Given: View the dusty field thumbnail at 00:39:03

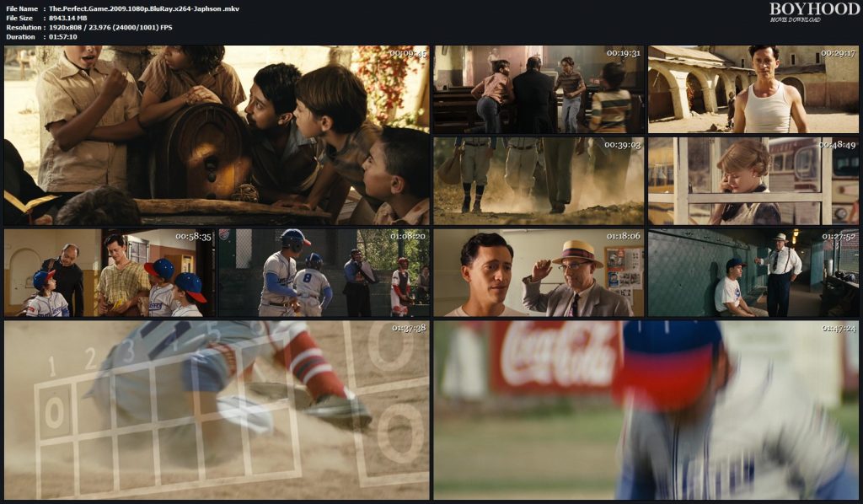Looking at the screenshot, I should [x=537, y=181].
